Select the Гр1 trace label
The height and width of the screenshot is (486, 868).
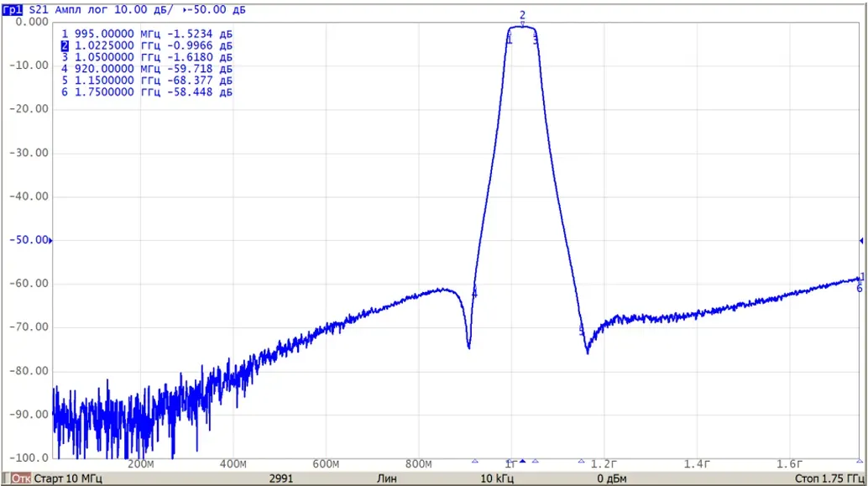point(13,9)
